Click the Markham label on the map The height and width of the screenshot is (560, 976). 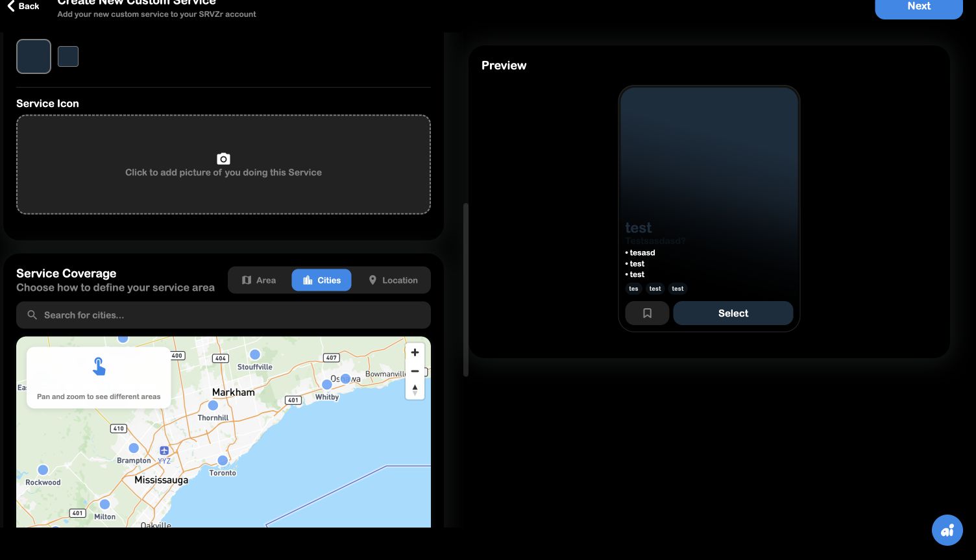[x=234, y=393]
